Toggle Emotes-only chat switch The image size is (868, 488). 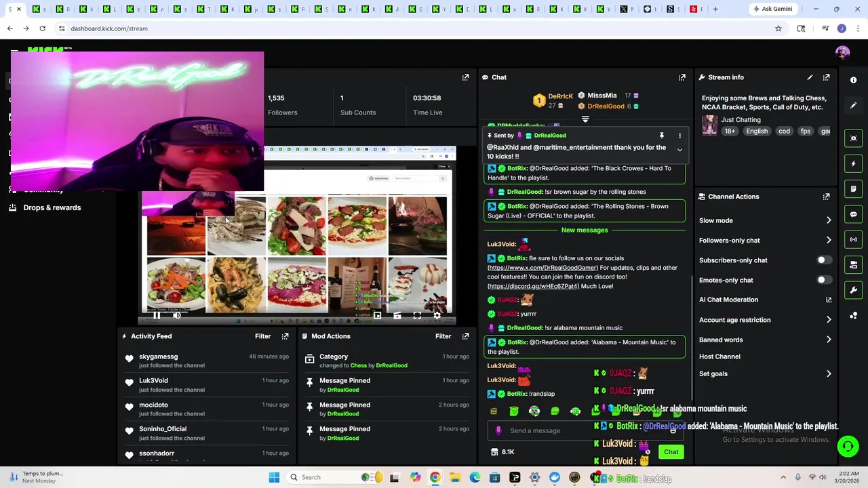[x=823, y=280]
